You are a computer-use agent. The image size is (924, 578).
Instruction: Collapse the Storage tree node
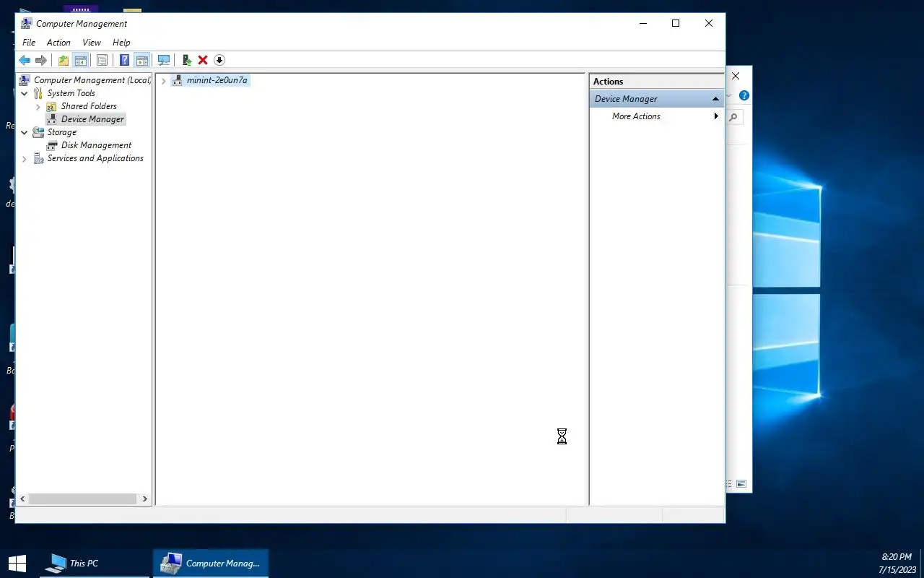click(x=25, y=132)
